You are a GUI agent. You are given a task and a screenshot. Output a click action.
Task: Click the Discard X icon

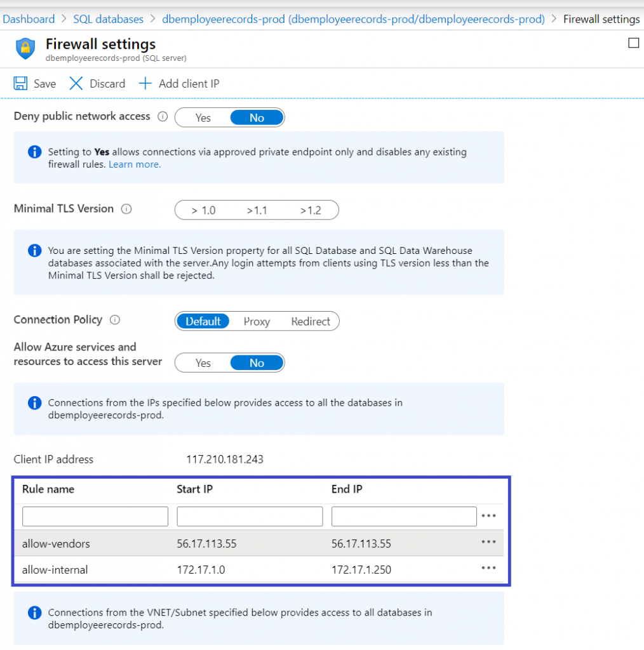[76, 84]
